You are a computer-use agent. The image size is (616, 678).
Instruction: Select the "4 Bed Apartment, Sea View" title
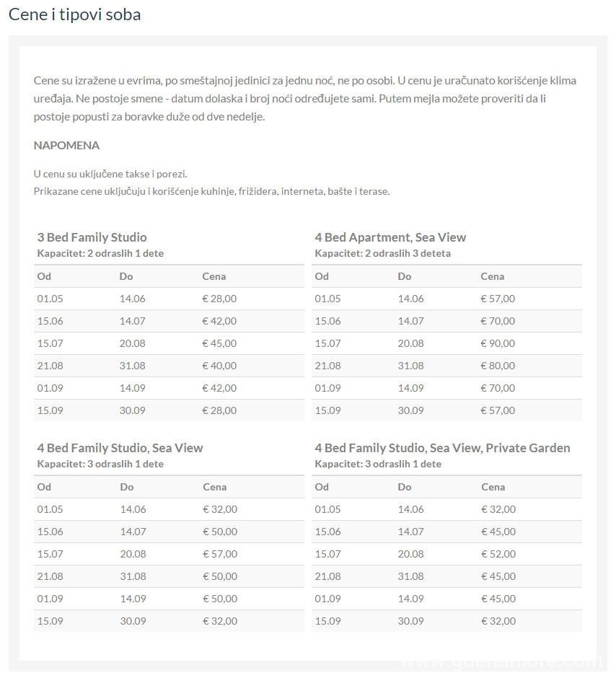point(390,237)
